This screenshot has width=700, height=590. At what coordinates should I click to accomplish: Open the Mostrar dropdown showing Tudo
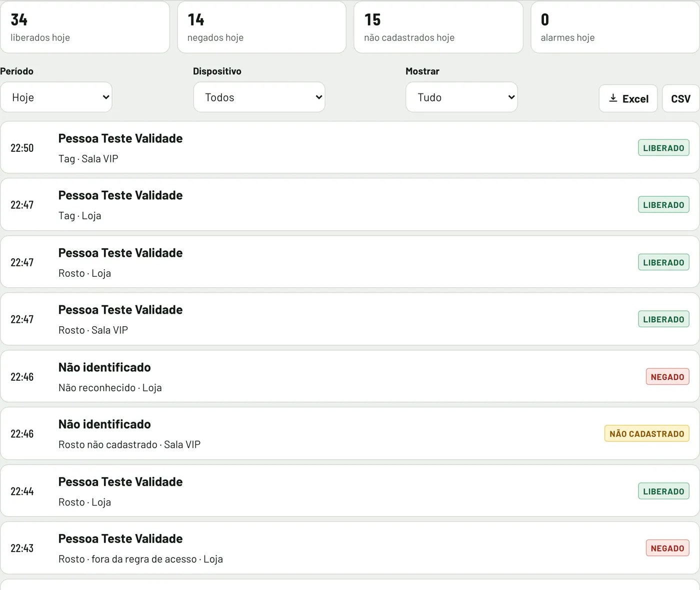point(461,97)
